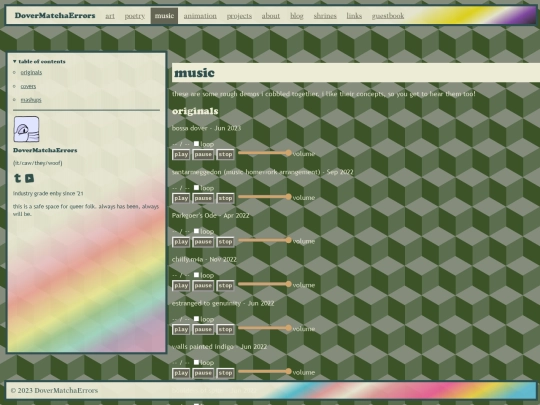Image resolution: width=540 pixels, height=405 pixels.
Task: Click the 'originals' section heading
Action: 195,111
